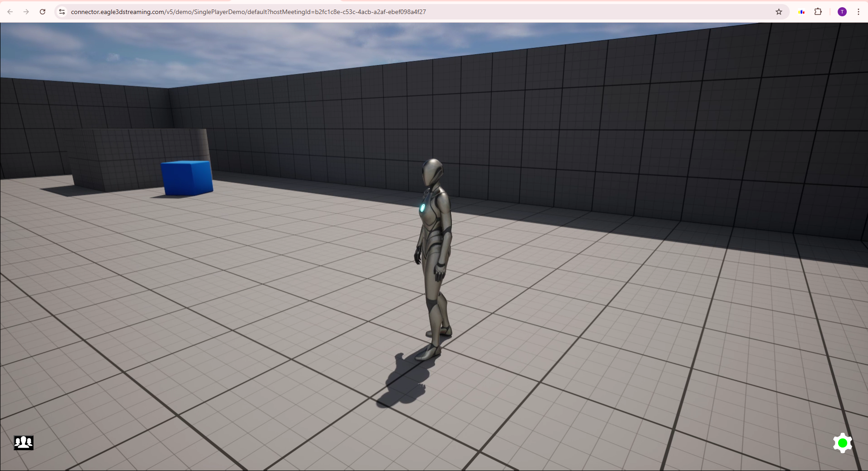868x471 pixels.
Task: View site information icon in address bar
Action: 62,12
